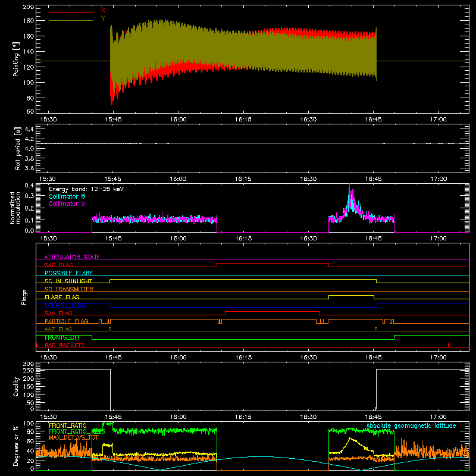Click the MAX_DET_VS_TOT legend entry

click(74, 437)
